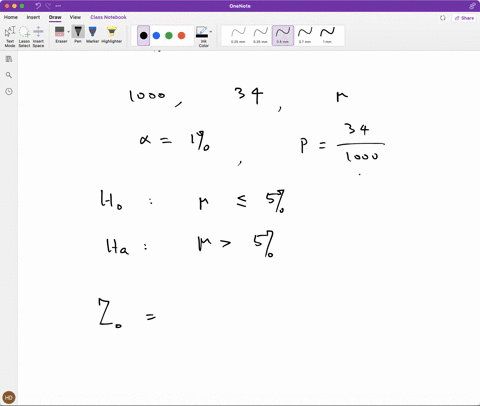Undo the last action
Image resolution: width=480 pixels, height=406 pixels.
(x=38, y=6)
